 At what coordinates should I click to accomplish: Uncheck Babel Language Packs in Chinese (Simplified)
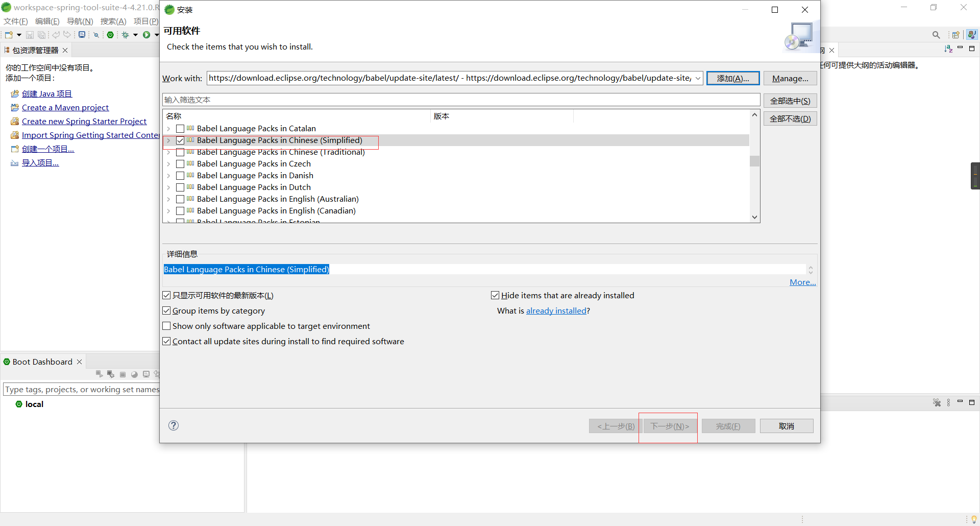point(180,140)
